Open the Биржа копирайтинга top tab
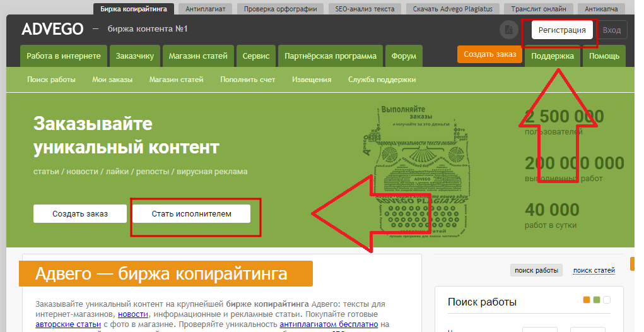The height and width of the screenshot is (332, 644). (x=134, y=9)
